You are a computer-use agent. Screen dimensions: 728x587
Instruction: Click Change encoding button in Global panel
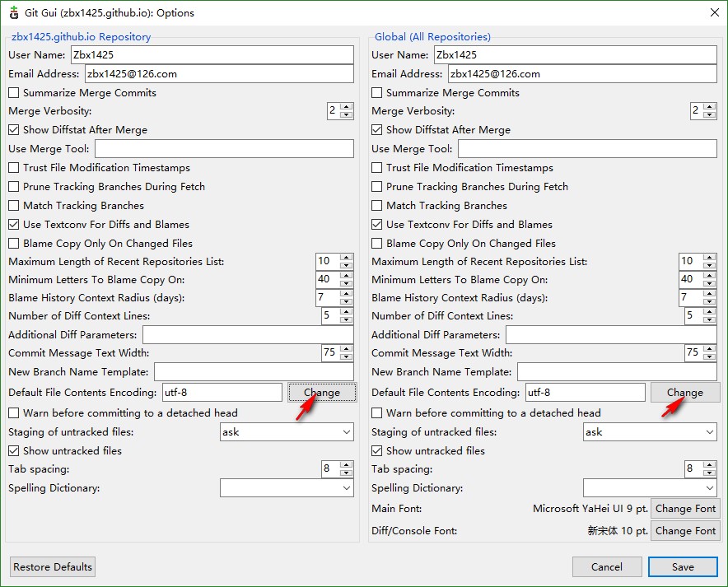[685, 393]
